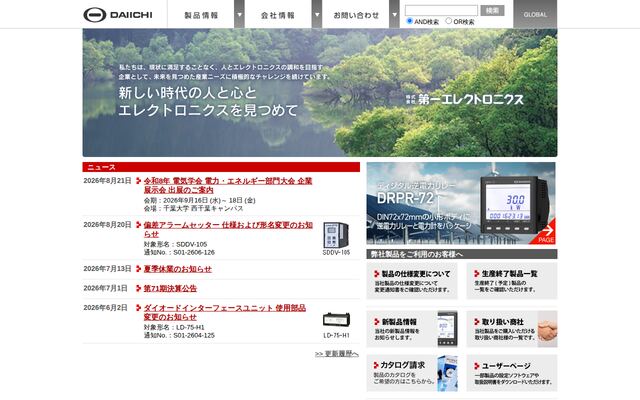The image size is (640, 400).
Task: Click red arrow icon beside カタログ請求
Action: click(376, 365)
